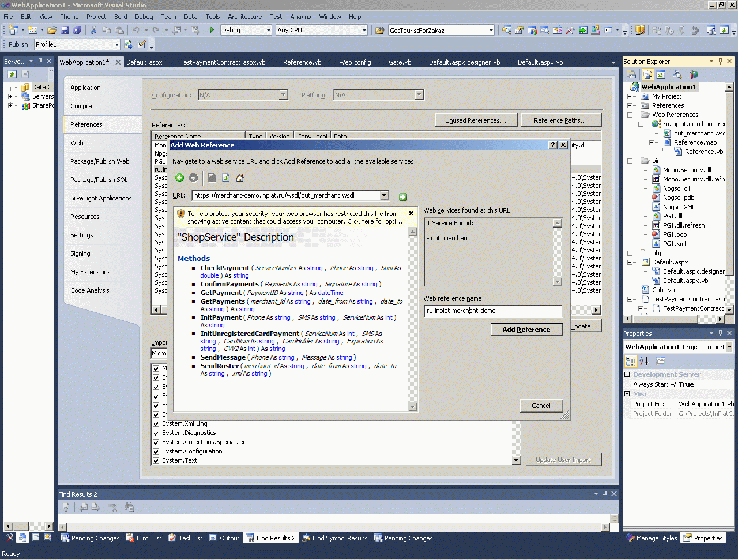The width and height of the screenshot is (738, 560).
Task: Cancel the Add Web Reference dialog
Action: [541, 406]
